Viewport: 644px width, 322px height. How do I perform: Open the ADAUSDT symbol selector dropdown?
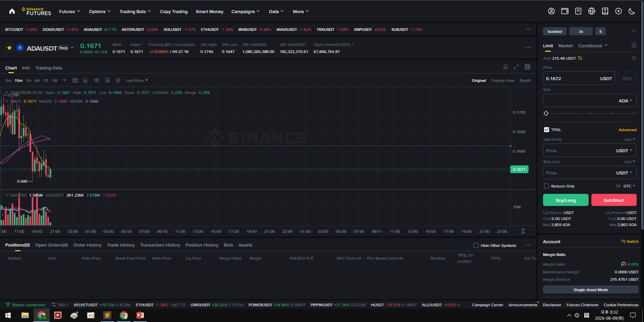[x=72, y=48]
